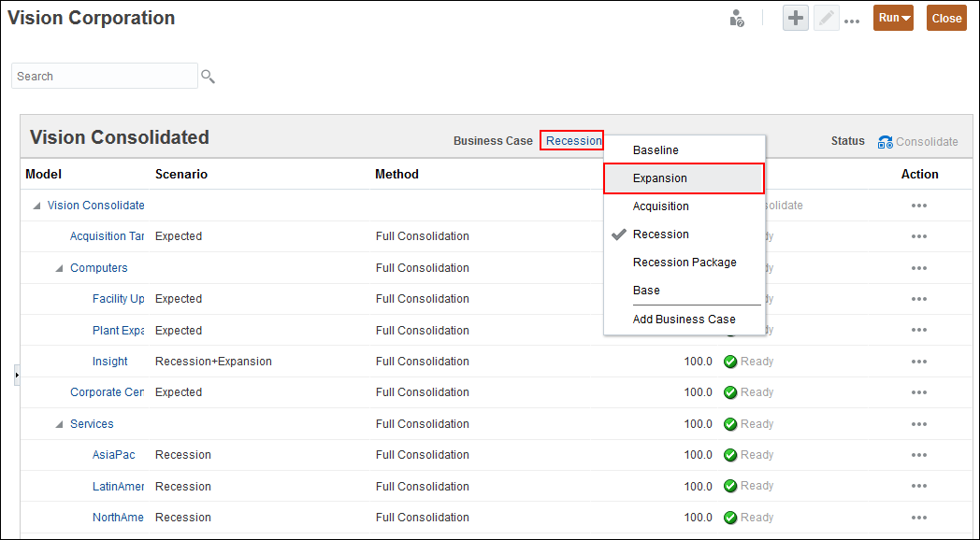This screenshot has width=980, height=540.
Task: Open action ellipsis for the Insight row
Action: [918, 362]
